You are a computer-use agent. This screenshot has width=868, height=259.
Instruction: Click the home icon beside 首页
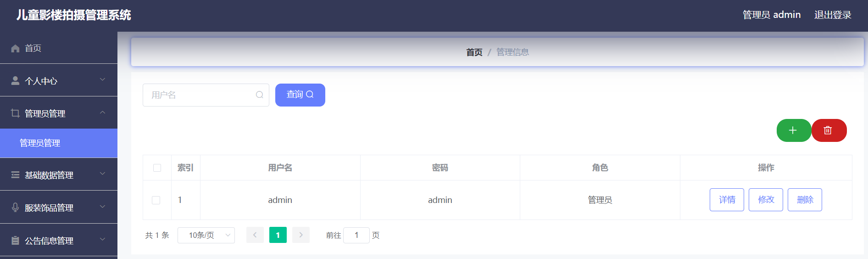tap(15, 48)
